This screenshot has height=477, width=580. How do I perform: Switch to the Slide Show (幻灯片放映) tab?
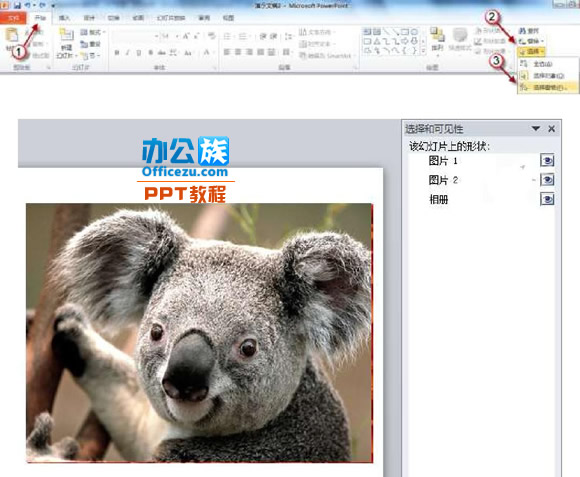tap(171, 18)
